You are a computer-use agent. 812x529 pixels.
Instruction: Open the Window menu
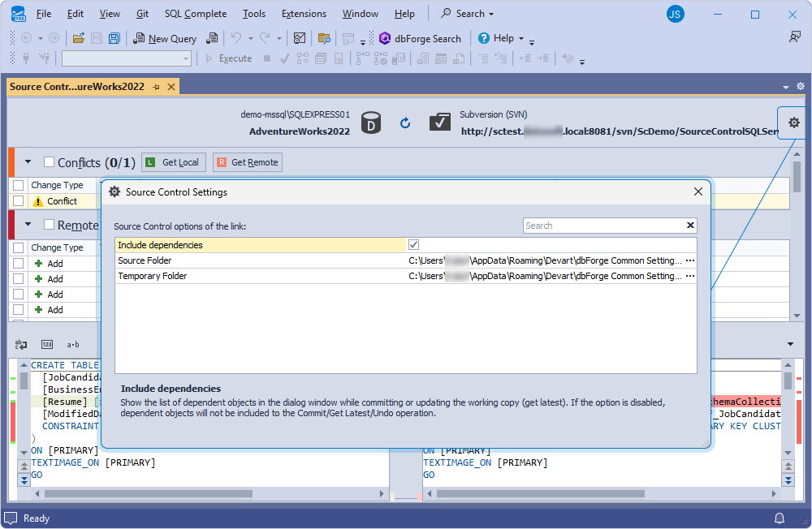[x=360, y=14]
